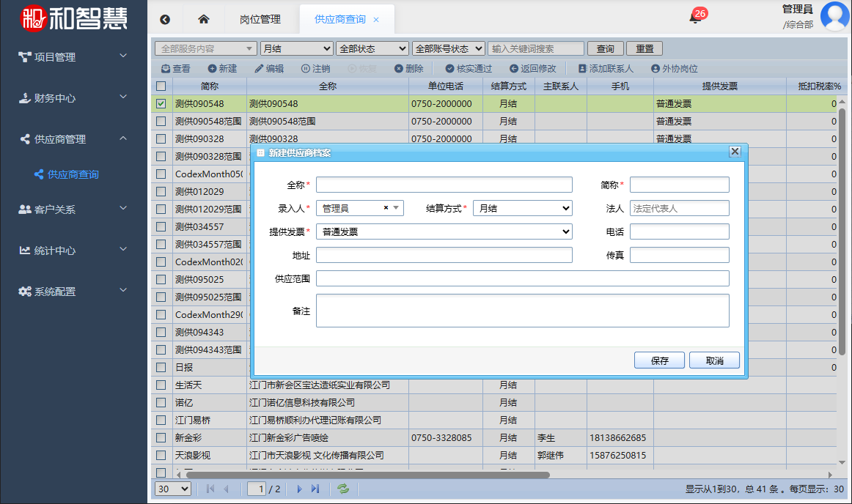Toggle the select-all header checkbox
Screen dimensions: 852x504
[161, 86]
